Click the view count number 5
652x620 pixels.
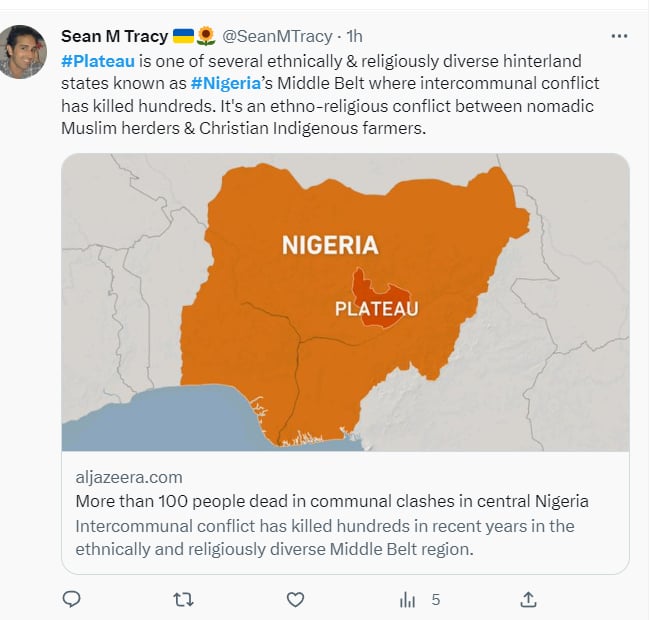[x=435, y=600]
